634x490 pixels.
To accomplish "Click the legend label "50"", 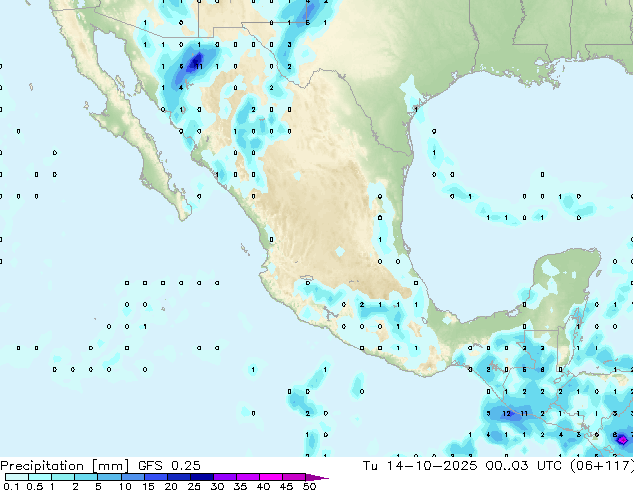I will pos(309,486).
